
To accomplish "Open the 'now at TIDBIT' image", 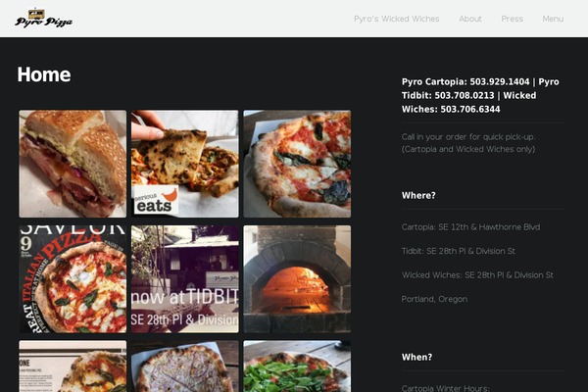I will coord(185,279).
